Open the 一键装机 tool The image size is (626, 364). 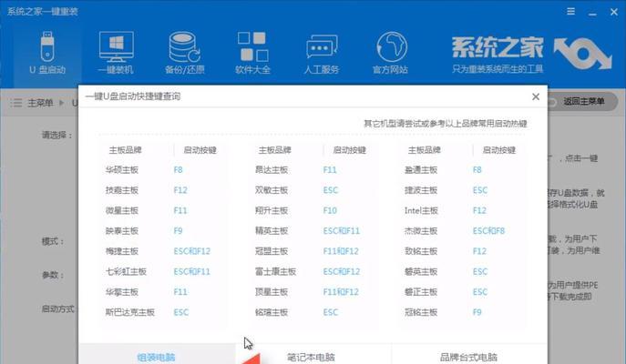(x=116, y=53)
